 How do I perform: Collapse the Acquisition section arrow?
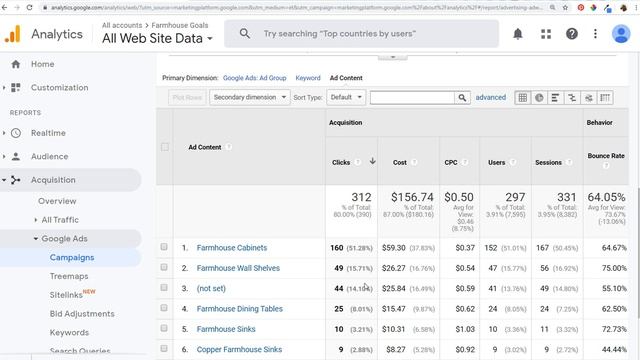[x=4, y=180]
